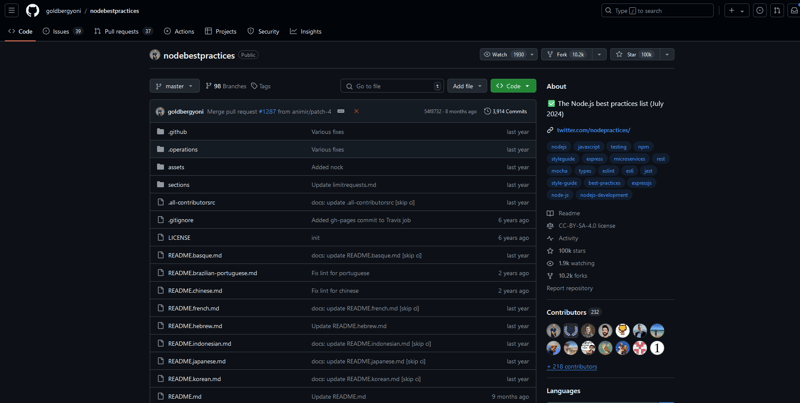Open the twitter.com/nodepractices link
800x403 pixels.
593,130
